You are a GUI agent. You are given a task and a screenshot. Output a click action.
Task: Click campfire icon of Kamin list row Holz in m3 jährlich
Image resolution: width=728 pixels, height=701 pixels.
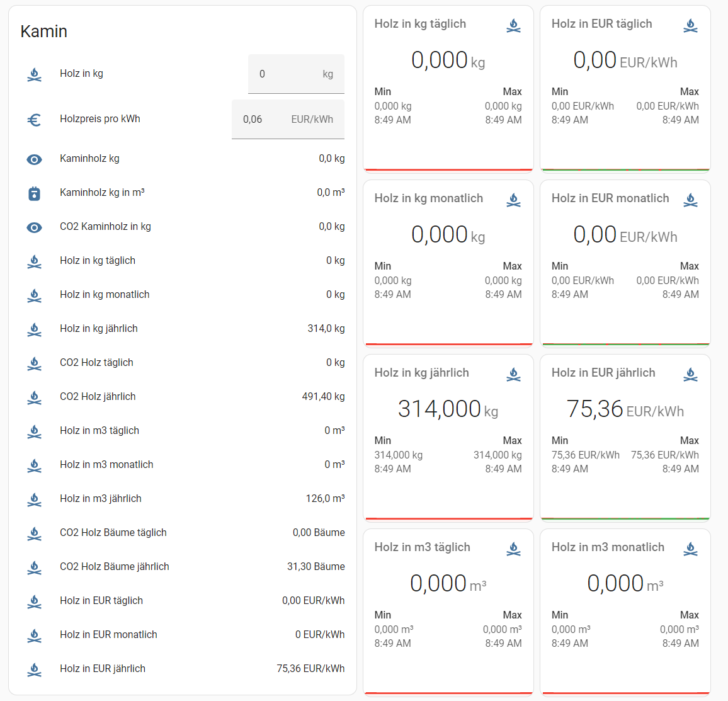coord(35,499)
